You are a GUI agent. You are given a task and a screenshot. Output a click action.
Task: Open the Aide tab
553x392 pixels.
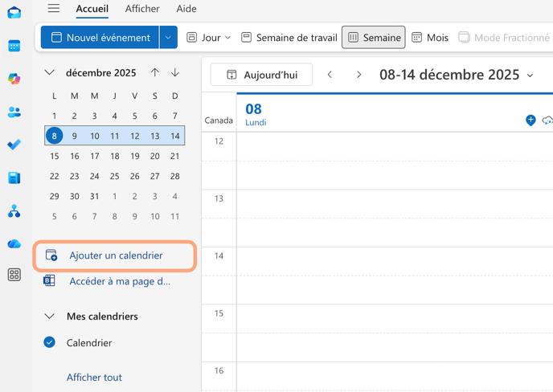[186, 9]
